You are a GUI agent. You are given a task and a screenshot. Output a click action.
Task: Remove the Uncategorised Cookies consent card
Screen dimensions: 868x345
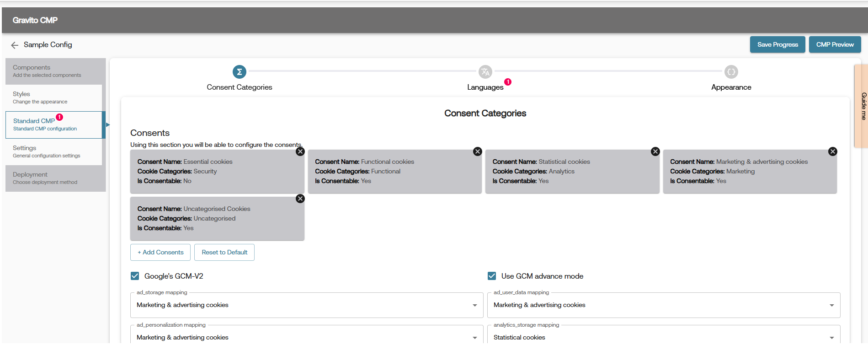300,199
